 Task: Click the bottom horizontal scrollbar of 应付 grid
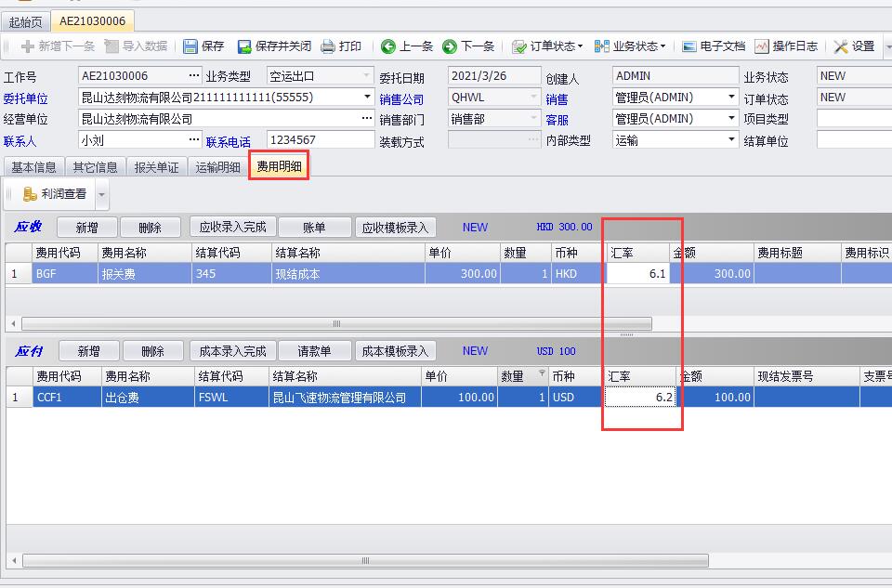point(336,561)
